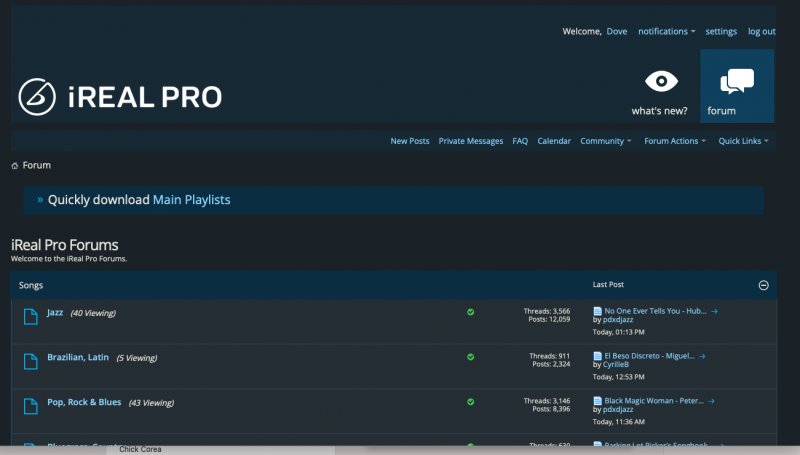
Task: Open the Calendar page
Action: pyautogui.click(x=554, y=141)
